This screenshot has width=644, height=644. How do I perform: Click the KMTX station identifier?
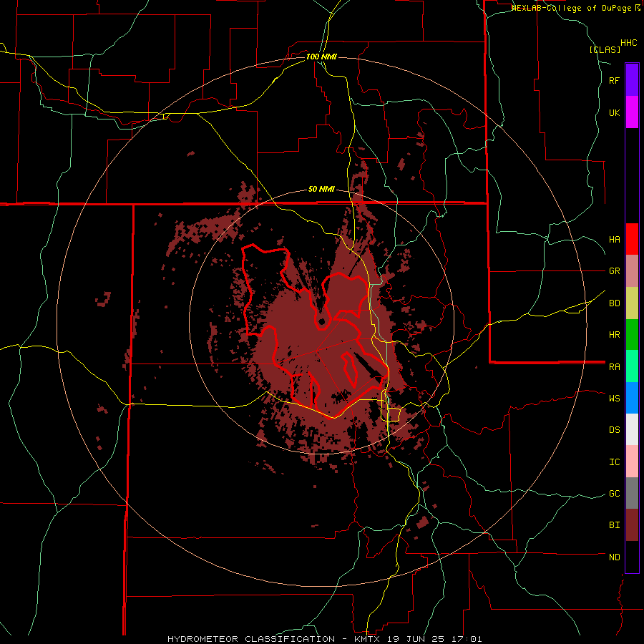point(367,639)
